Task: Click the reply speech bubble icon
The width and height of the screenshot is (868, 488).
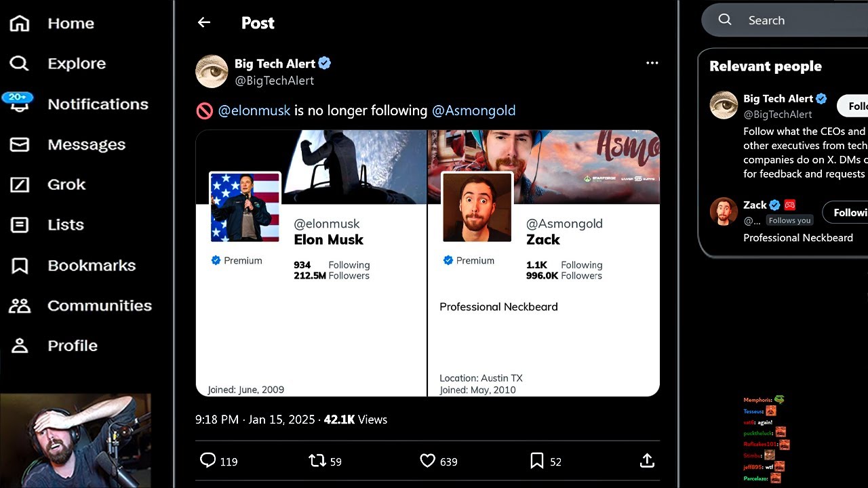Action: coord(208,461)
